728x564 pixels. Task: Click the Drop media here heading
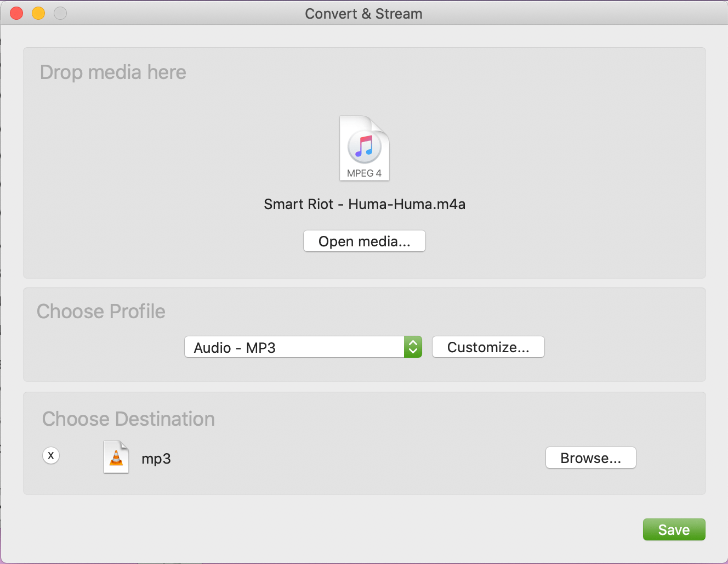click(x=113, y=72)
